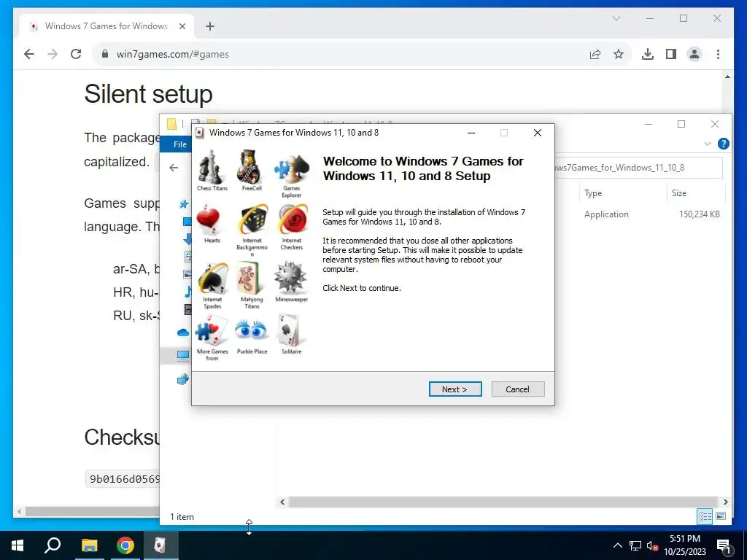Open the Windows Start menu
The width and height of the screenshot is (747, 560).
pyautogui.click(x=18, y=545)
